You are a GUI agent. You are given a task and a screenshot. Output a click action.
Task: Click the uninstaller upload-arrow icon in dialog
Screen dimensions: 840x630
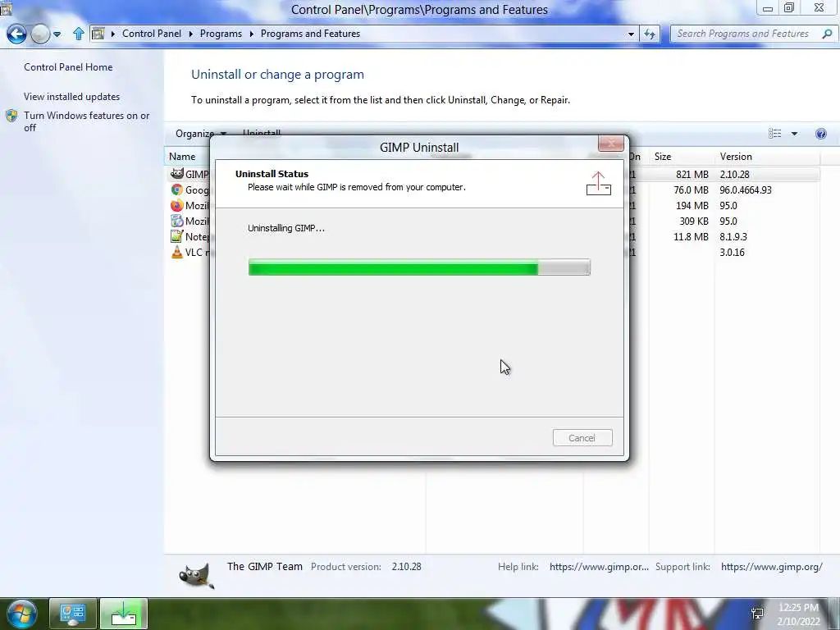598,183
